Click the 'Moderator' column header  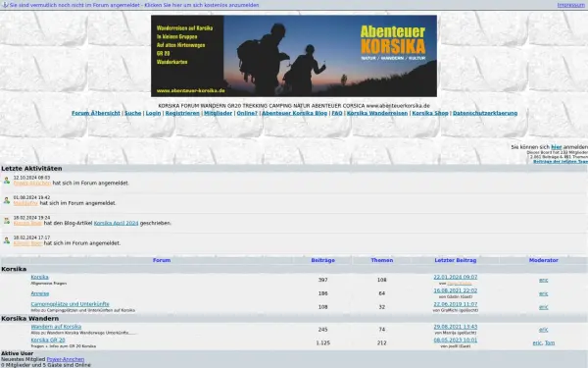pyautogui.click(x=543, y=260)
